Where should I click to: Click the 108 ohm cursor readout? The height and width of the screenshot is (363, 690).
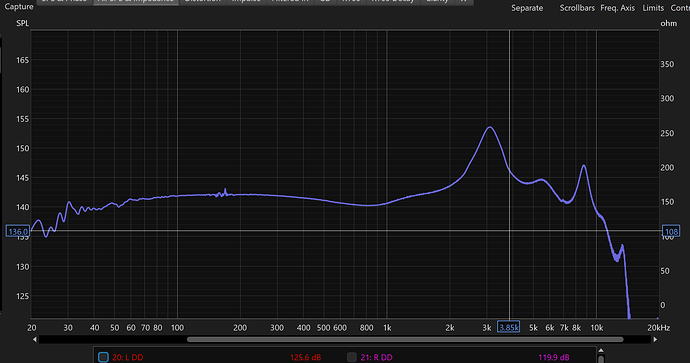[671, 231]
